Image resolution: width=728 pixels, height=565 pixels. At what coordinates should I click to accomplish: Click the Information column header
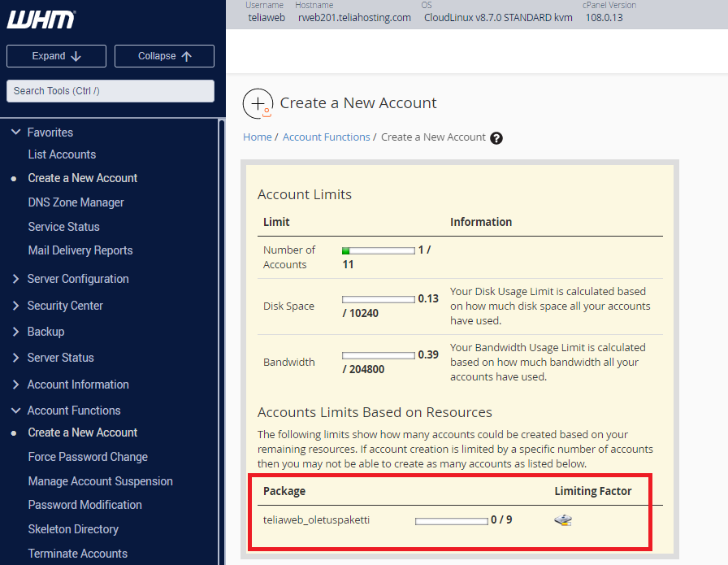(481, 222)
